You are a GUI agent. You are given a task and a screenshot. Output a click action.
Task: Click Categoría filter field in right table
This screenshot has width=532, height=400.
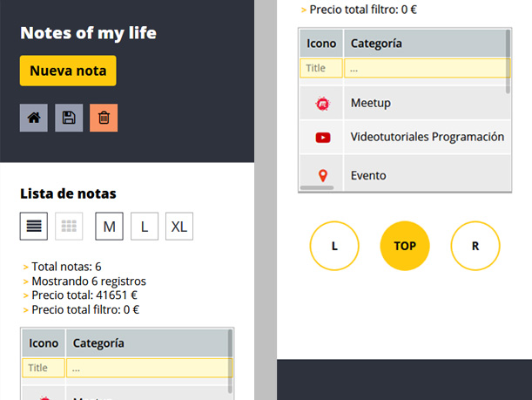point(428,68)
